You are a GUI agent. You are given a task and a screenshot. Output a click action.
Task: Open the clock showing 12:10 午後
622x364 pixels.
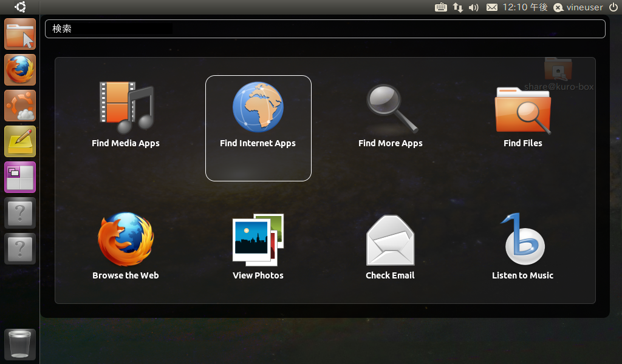(x=525, y=7)
